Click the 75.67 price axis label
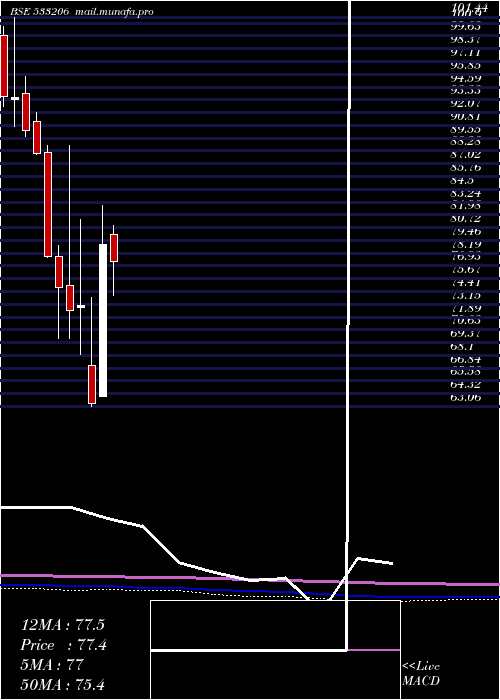 [466, 270]
